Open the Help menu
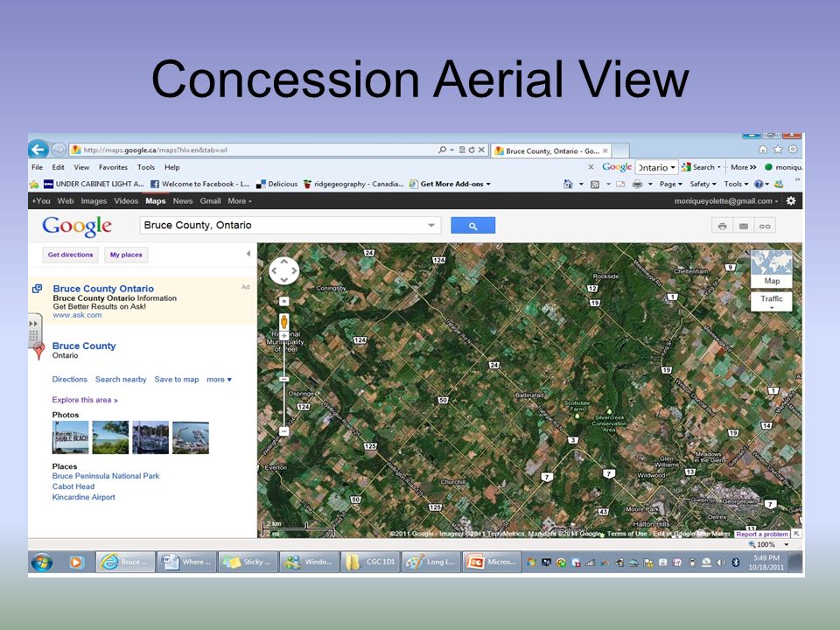Image resolution: width=840 pixels, height=630 pixels. [171, 167]
